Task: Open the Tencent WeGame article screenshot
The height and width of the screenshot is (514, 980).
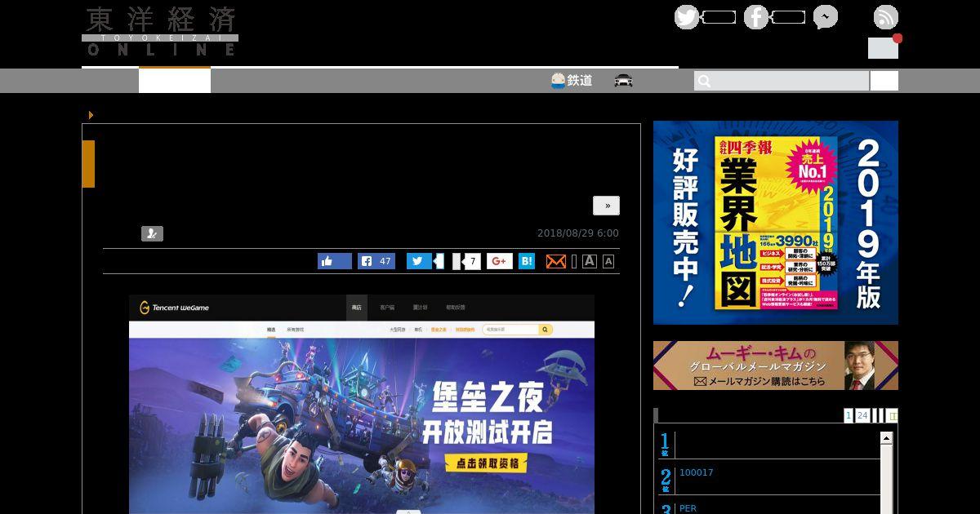Action: coord(362,404)
